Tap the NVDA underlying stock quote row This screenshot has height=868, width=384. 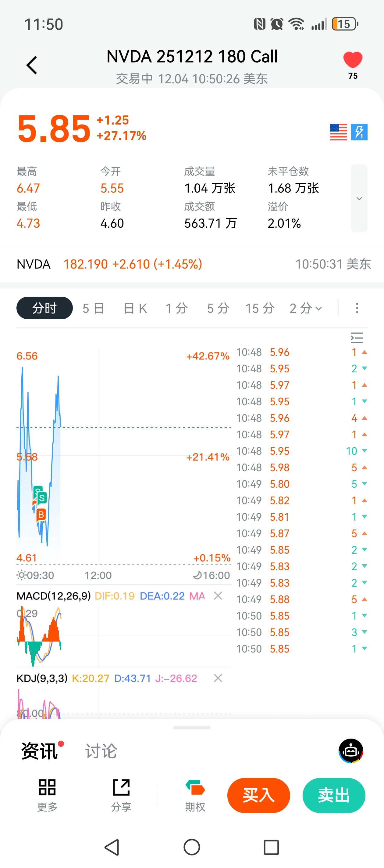(192, 264)
